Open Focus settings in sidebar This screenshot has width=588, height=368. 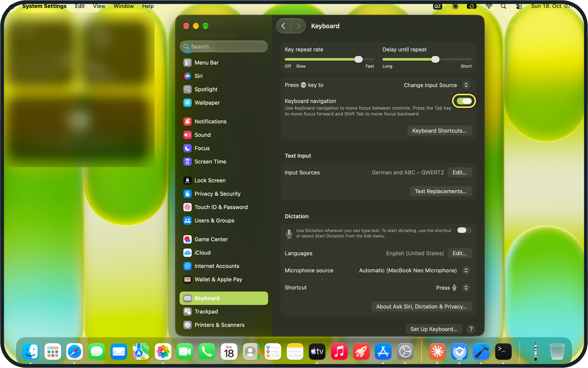point(224,148)
